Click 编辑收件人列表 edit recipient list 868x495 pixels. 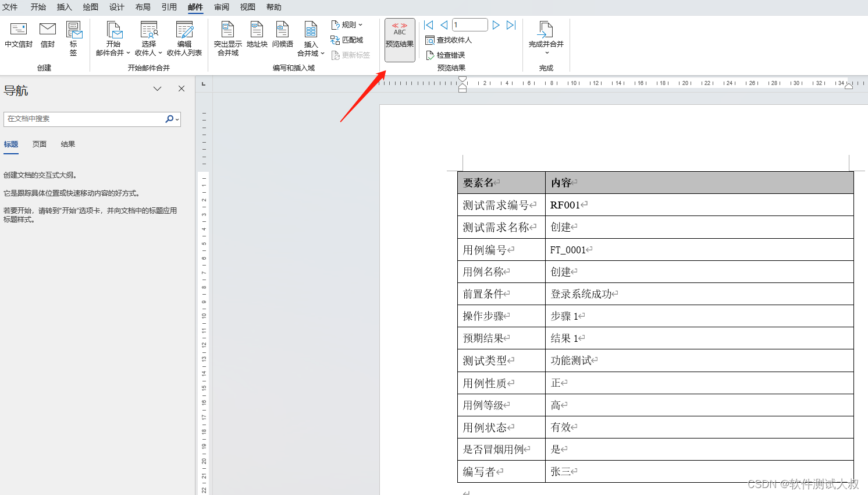(x=184, y=38)
